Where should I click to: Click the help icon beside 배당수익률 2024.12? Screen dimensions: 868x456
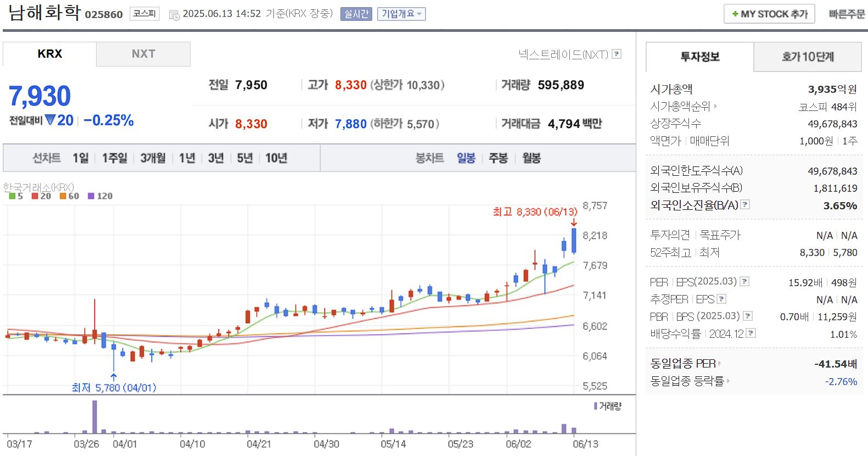[x=751, y=333]
